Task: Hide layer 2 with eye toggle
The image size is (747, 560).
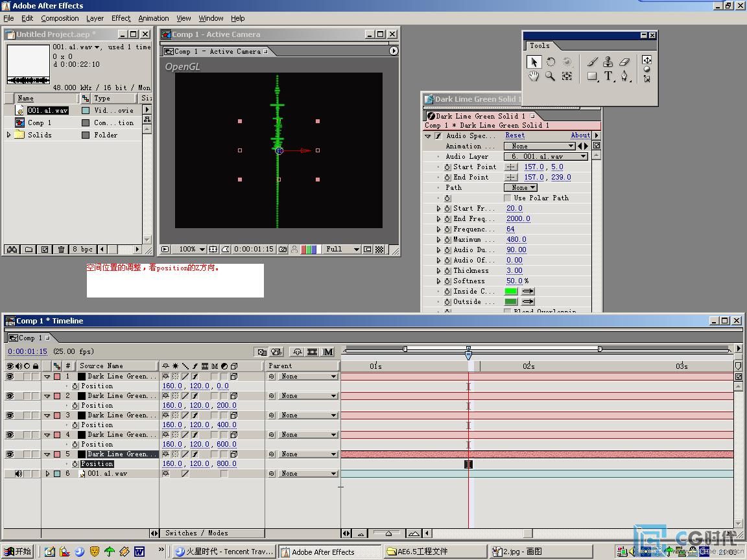Action: pos(10,396)
